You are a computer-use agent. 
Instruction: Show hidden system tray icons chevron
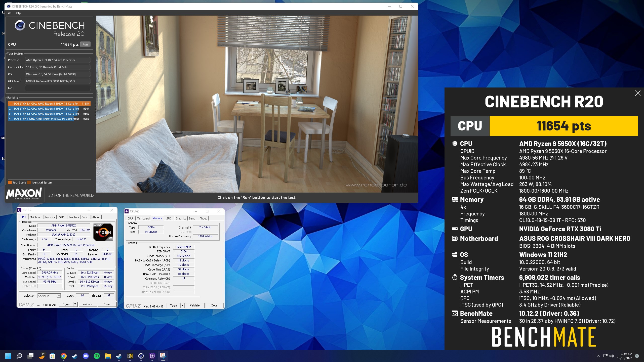tap(598, 356)
